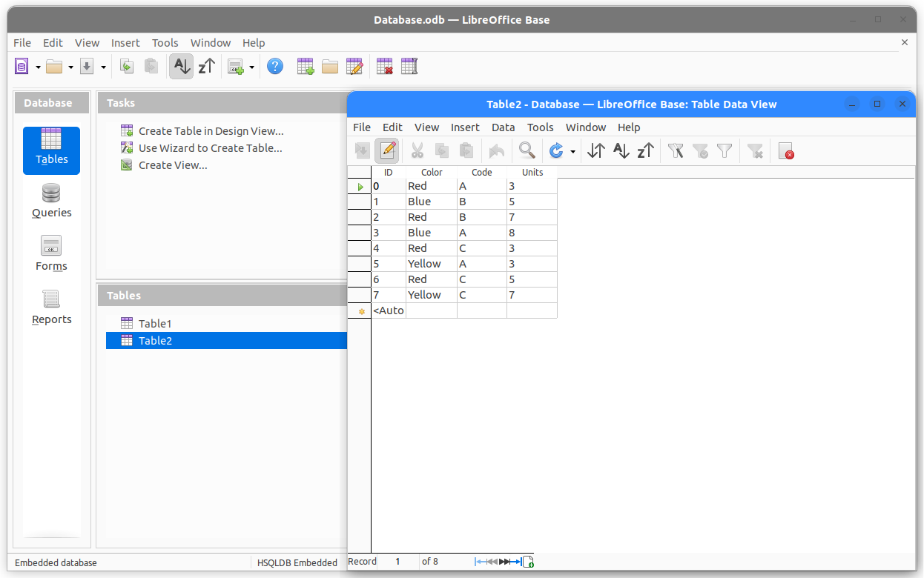Click the Help question mark icon
This screenshot has width=924, height=578.
275,67
